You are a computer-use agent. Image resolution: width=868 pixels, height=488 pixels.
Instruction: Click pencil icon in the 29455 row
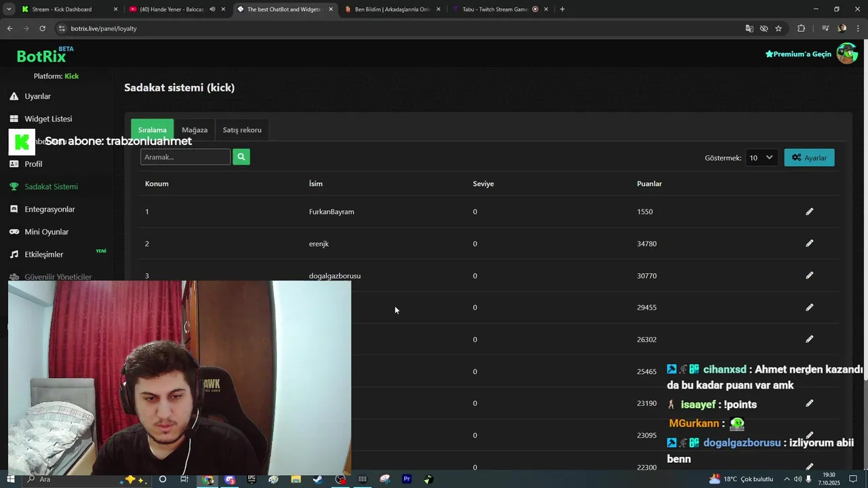pos(809,307)
